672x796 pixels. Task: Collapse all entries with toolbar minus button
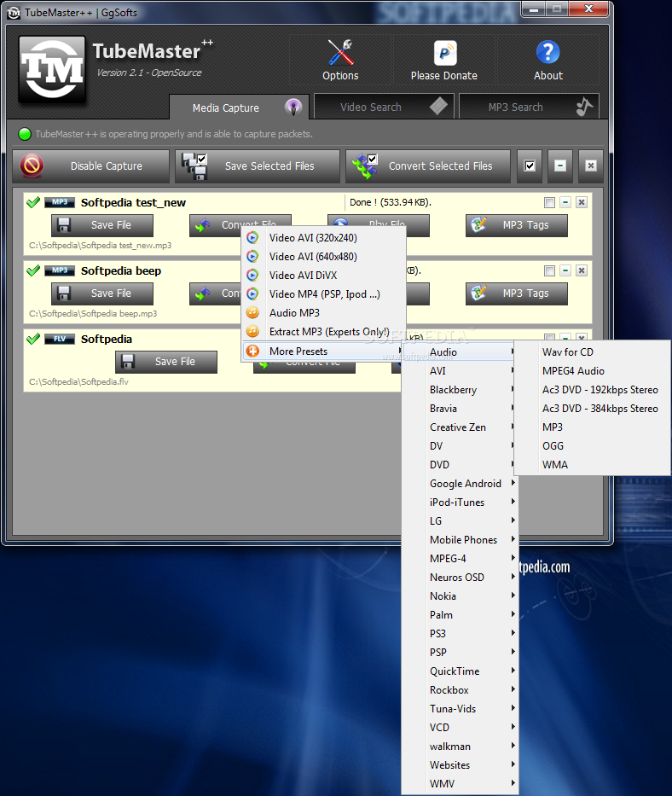(x=560, y=166)
